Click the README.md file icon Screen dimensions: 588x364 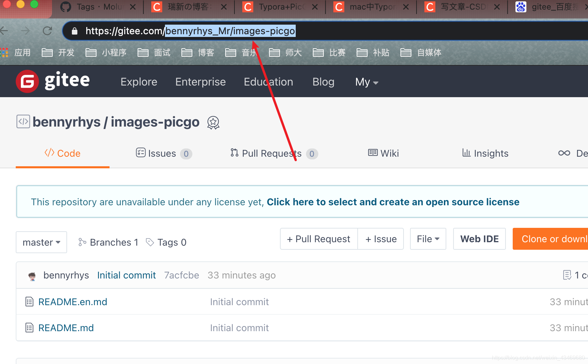coord(29,328)
